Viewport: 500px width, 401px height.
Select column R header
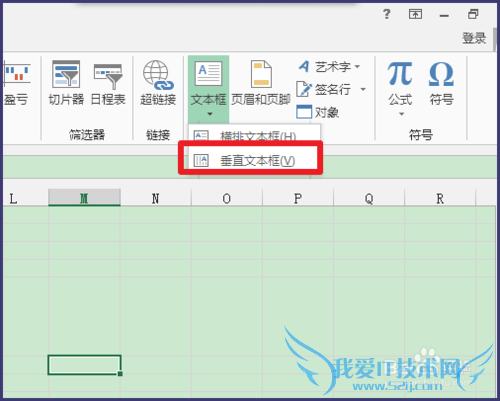[x=440, y=199]
